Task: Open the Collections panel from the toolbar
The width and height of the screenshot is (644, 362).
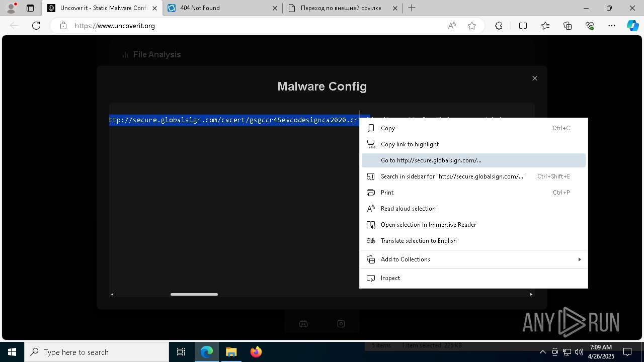Action: tap(568, 26)
